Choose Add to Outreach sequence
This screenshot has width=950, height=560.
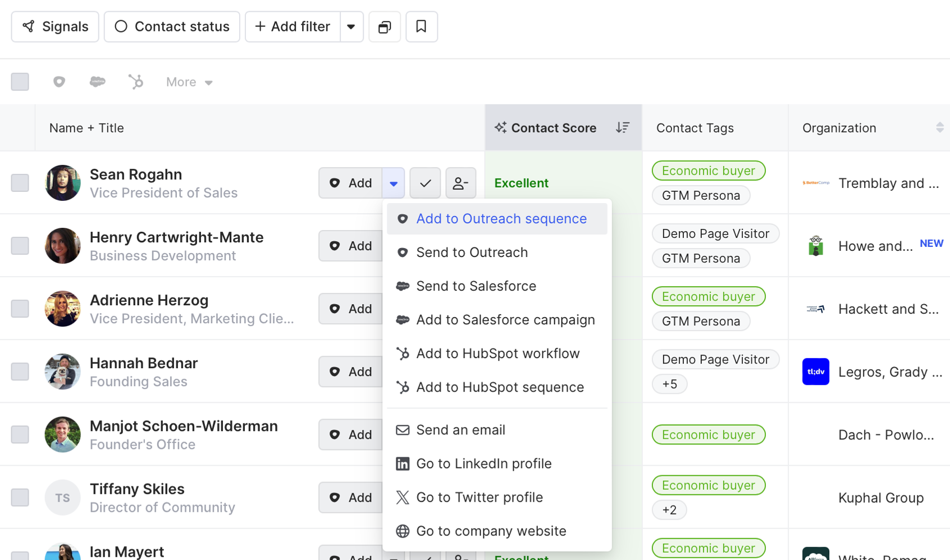497,219
